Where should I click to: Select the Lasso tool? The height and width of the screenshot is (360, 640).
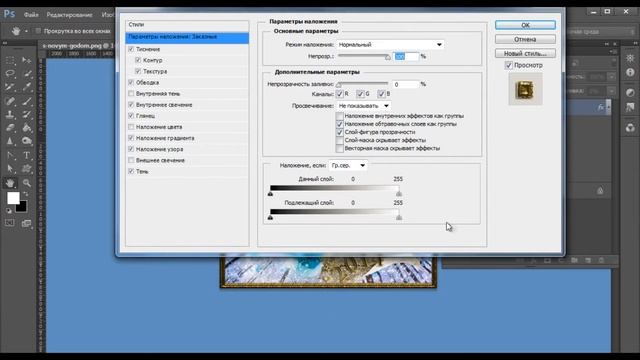click(x=10, y=74)
